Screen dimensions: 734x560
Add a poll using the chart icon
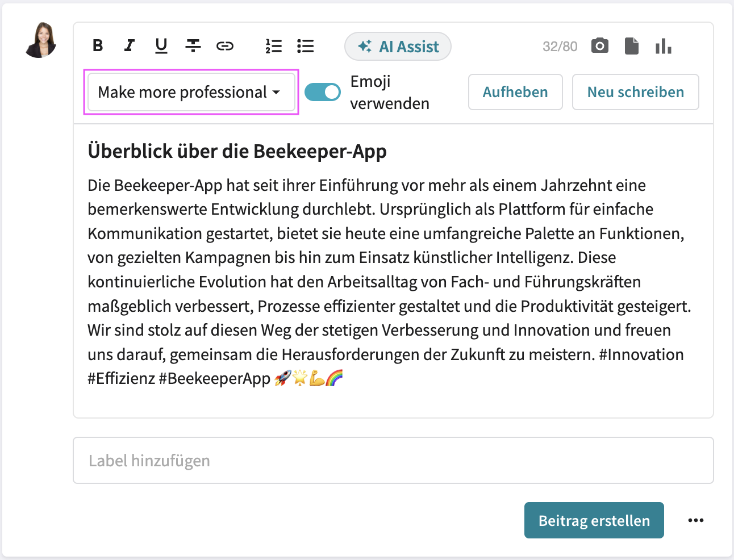click(663, 46)
